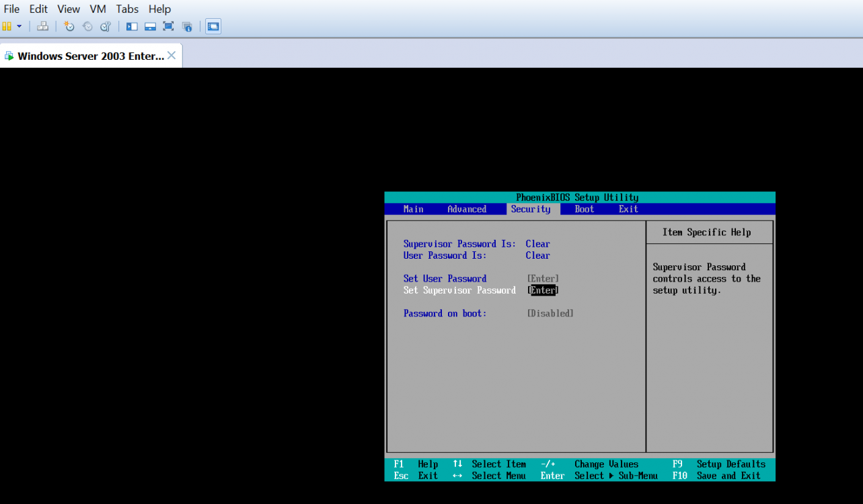Open the power options dropdown arrow
Image resolution: width=863 pixels, height=504 pixels.
(19, 26)
